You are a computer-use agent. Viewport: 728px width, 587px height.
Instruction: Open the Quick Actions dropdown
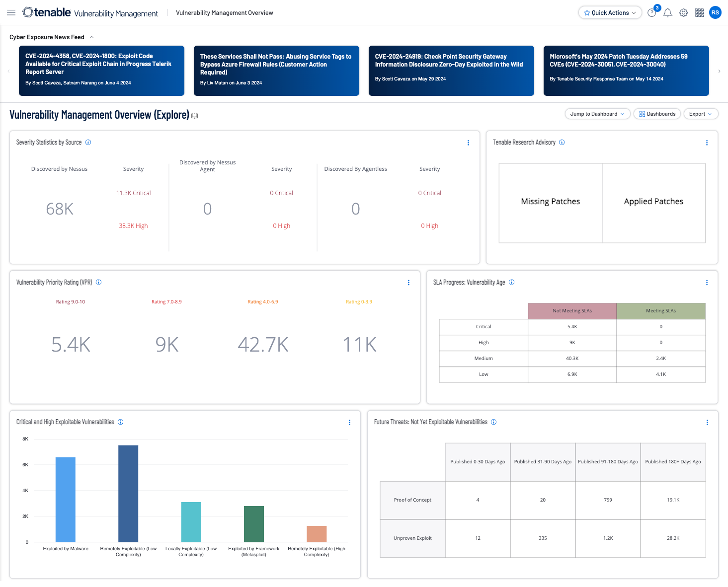click(610, 13)
